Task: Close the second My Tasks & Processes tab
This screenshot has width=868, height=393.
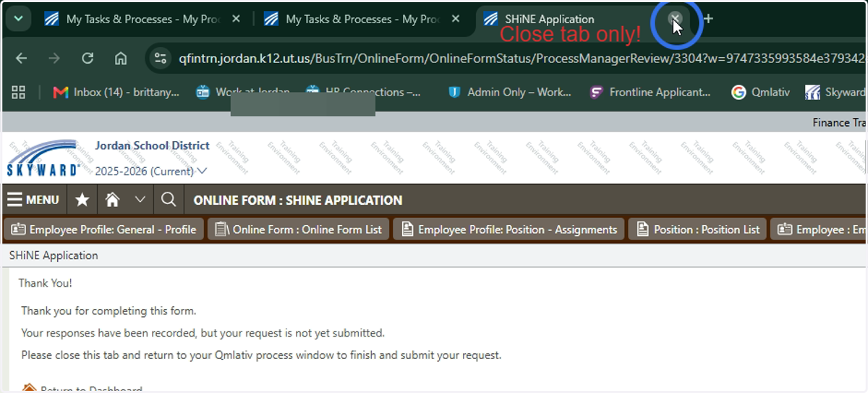Action: (x=455, y=20)
